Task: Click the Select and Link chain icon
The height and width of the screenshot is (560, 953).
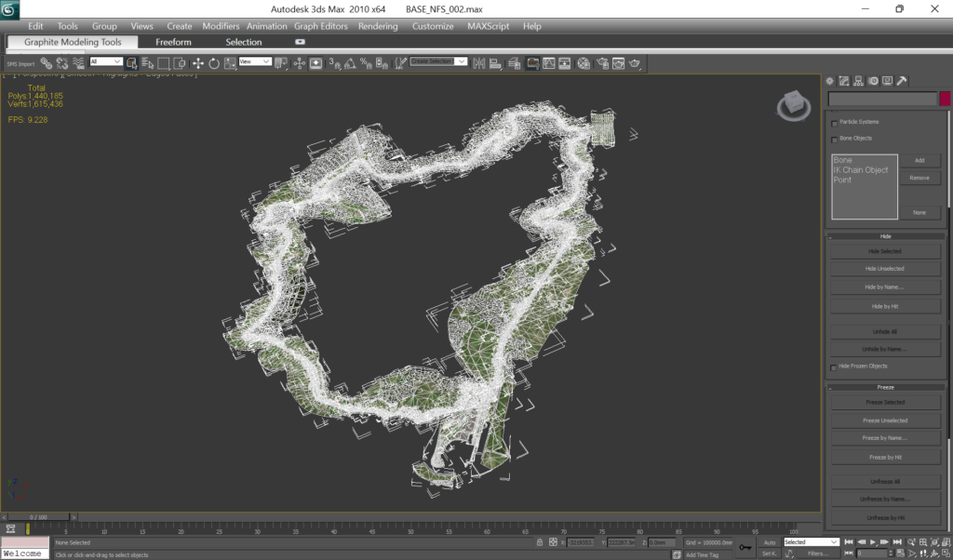Action: pos(47,63)
